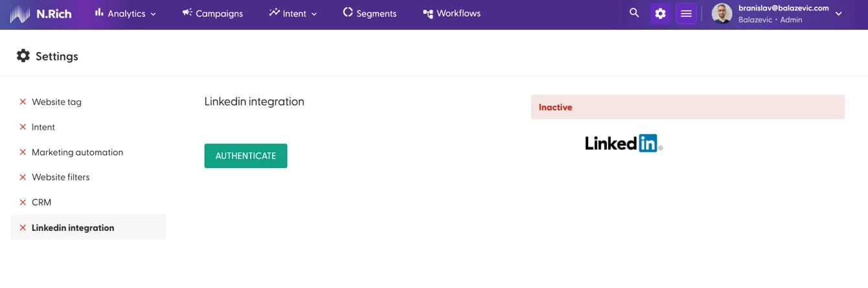Viewport: 868px width, 288px height.
Task: Click the Settings page gear icon
Action: click(23, 56)
